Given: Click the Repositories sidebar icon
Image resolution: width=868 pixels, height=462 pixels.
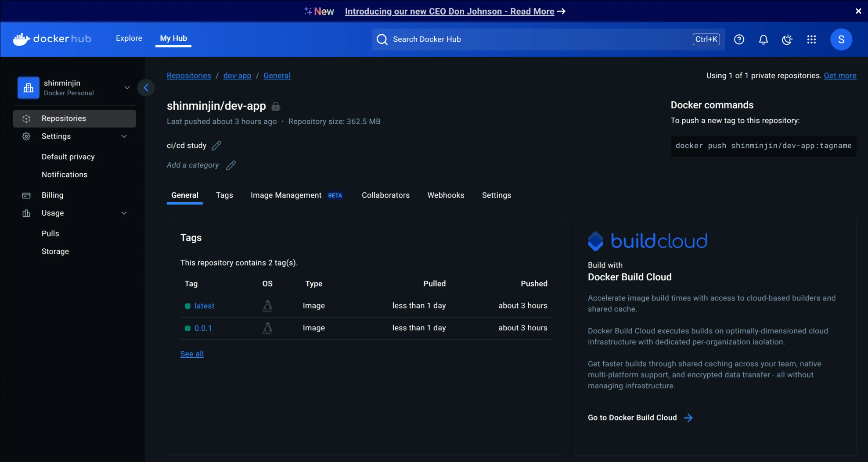Looking at the screenshot, I should (x=26, y=118).
